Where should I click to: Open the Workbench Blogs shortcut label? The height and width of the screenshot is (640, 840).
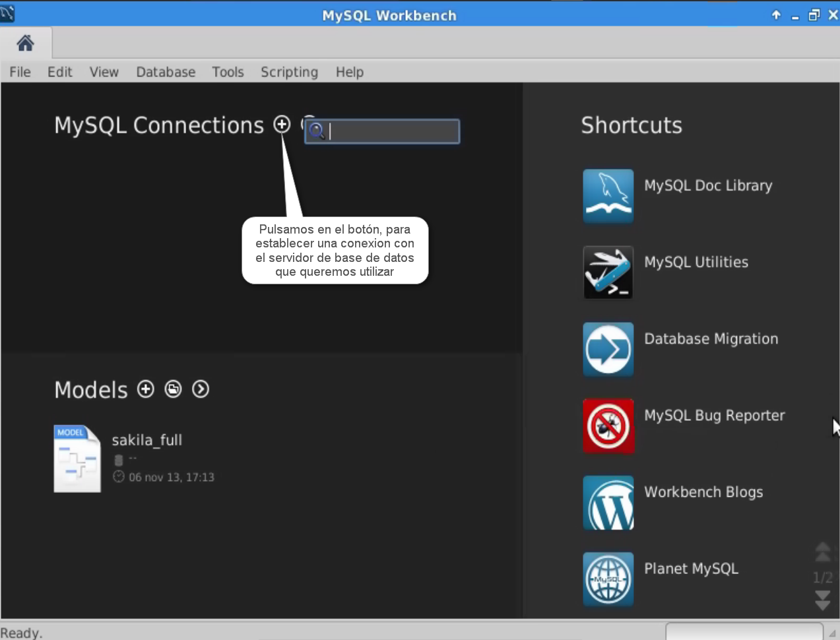point(703,492)
